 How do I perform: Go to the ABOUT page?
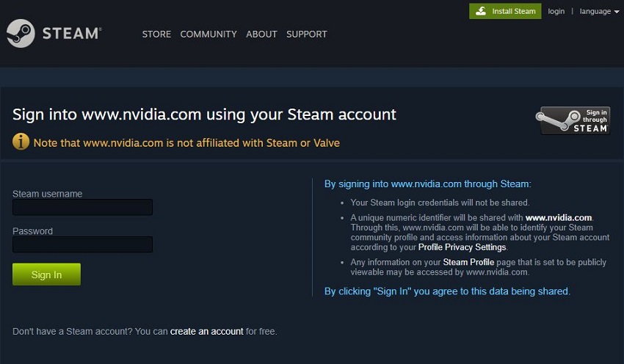tap(261, 34)
